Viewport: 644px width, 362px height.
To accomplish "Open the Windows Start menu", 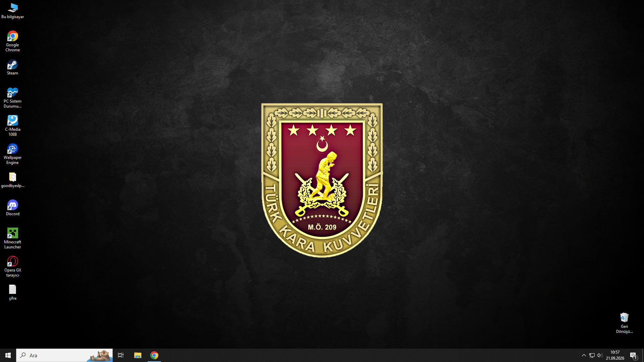I will coord(8,355).
